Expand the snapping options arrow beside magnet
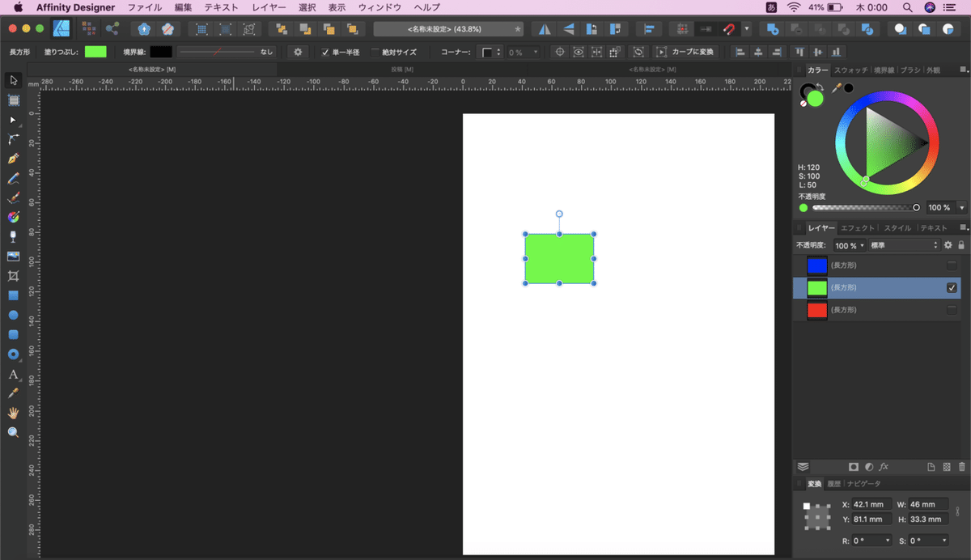 [746, 29]
